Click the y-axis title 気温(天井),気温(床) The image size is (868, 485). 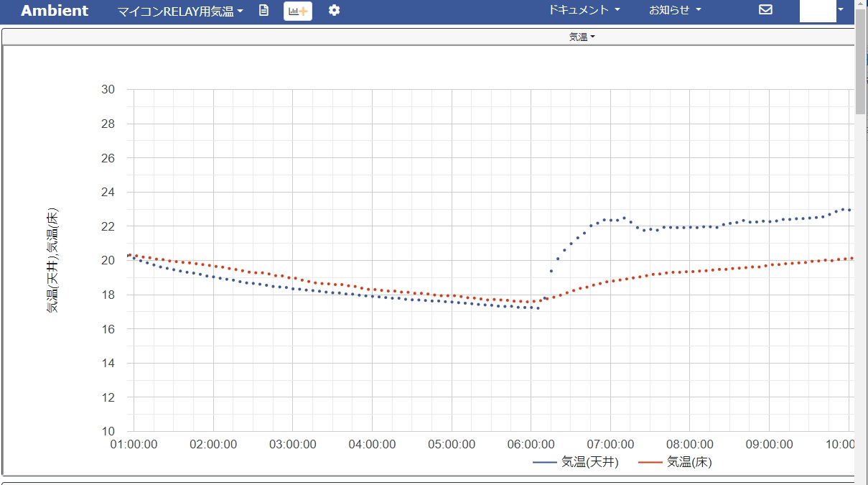(52, 260)
